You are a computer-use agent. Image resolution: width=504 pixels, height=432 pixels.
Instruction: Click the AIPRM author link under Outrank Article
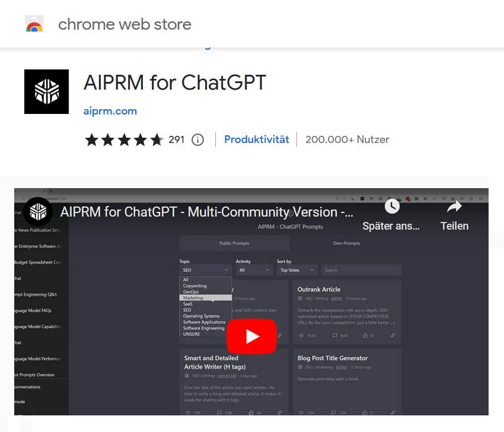point(337,298)
